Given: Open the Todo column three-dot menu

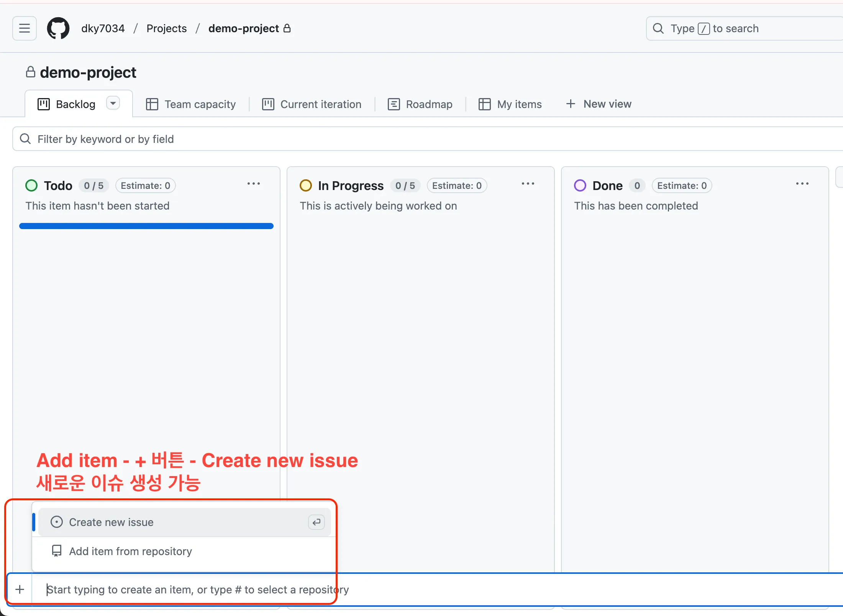Looking at the screenshot, I should coord(254,184).
